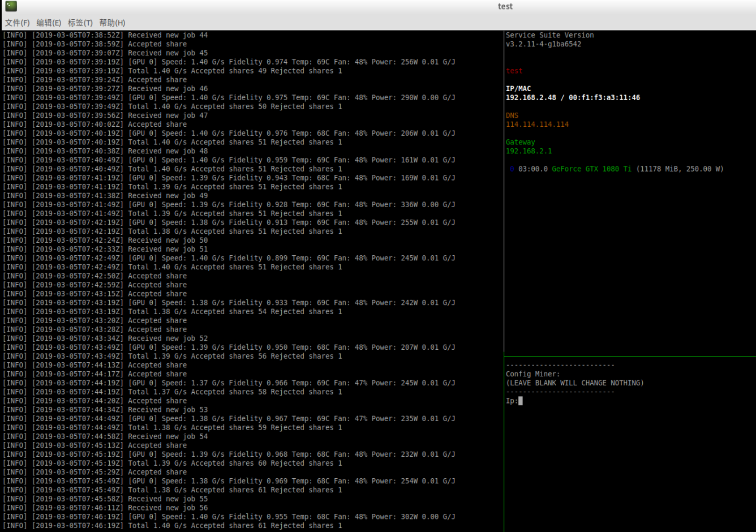Click the "Config Miner:" heading
Image resolution: width=756 pixels, height=532 pixels.
coord(532,374)
